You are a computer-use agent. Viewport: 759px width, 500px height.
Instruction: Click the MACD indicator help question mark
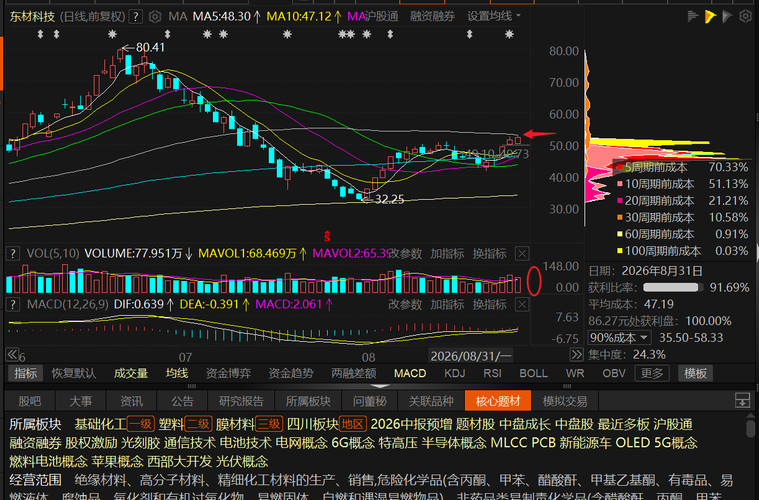(x=13, y=304)
